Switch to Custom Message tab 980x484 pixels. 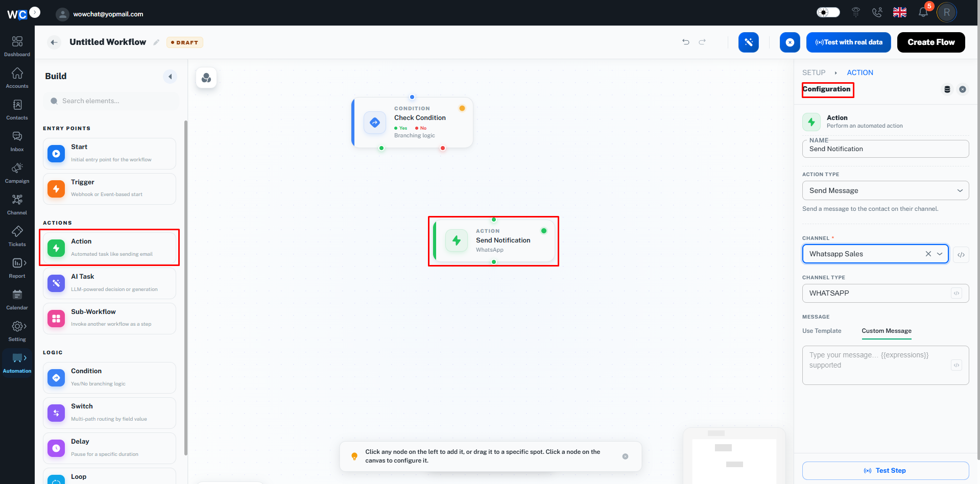[887, 331]
